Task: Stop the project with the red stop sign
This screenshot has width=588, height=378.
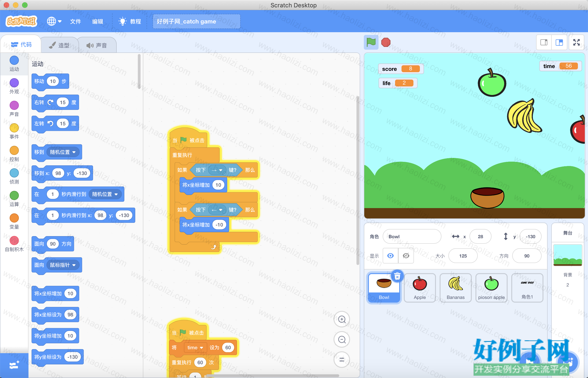Action: pyautogui.click(x=386, y=42)
